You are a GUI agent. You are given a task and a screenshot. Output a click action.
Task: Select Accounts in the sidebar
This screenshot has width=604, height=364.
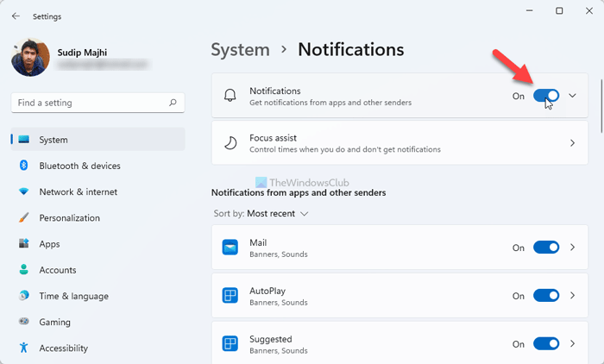(58, 270)
